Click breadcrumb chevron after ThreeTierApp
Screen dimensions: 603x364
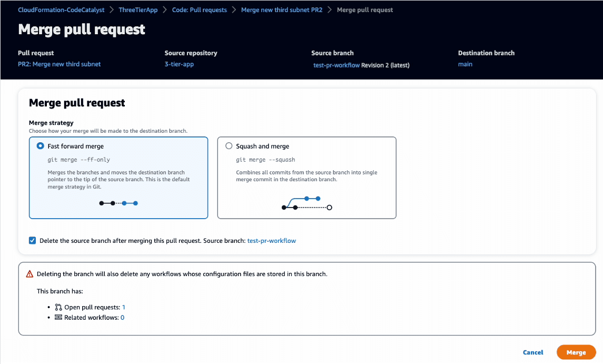[x=165, y=9]
